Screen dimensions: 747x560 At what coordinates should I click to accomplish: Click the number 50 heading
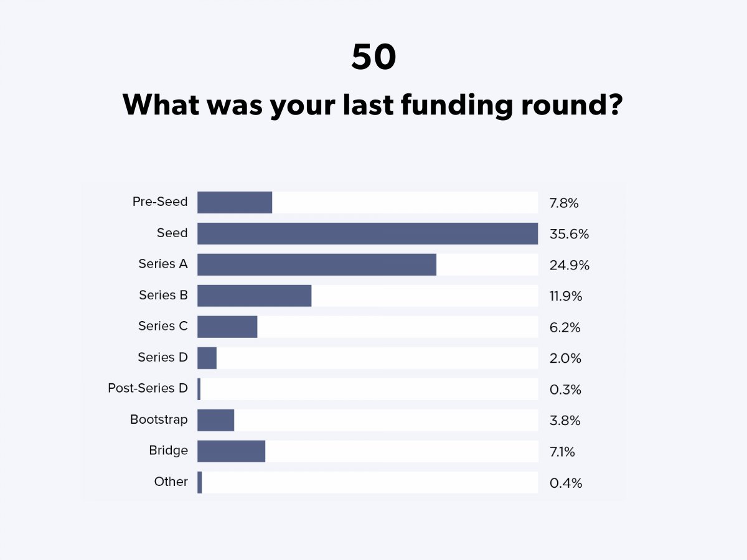click(x=374, y=57)
